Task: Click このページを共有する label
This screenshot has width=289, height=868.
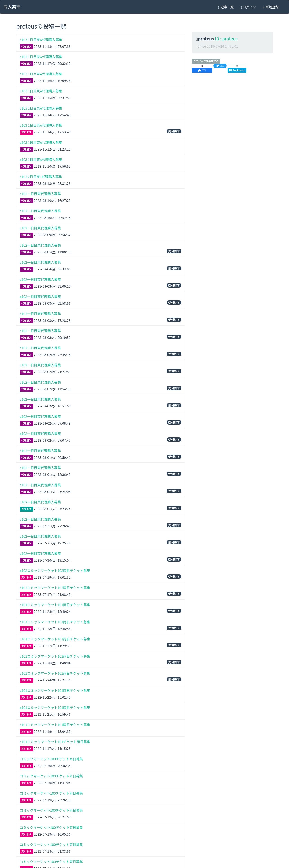Action: pos(205,61)
